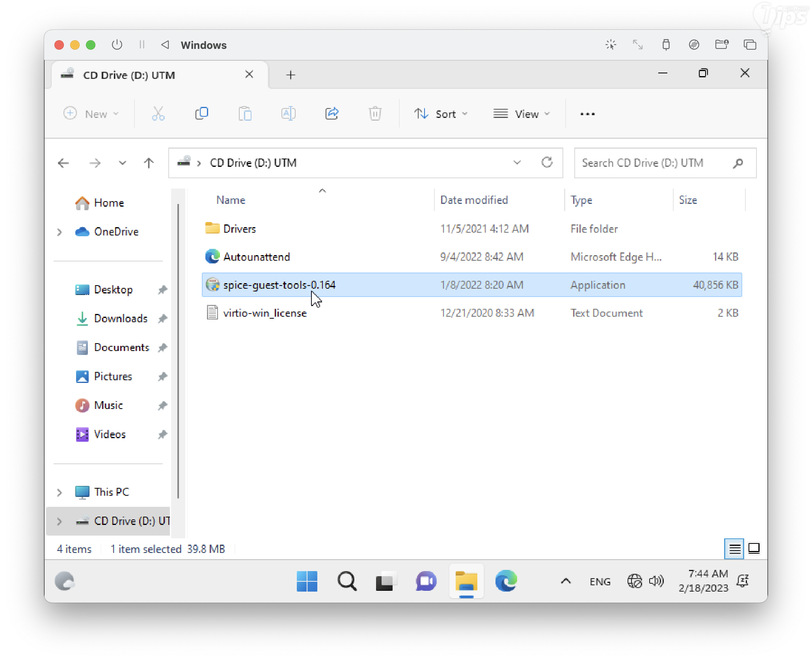
Task: Expand the This PC tree node
Action: coord(60,492)
